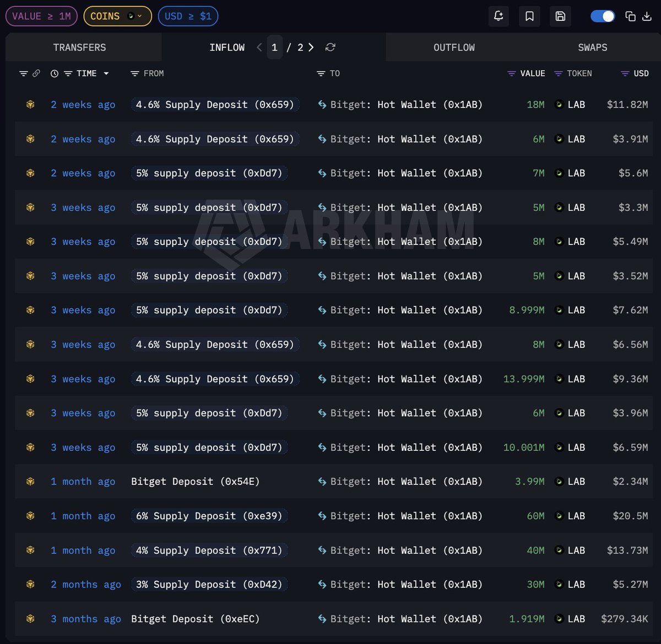The image size is (661, 644).
Task: Click the save filter floppy-disk icon
Action: click(560, 16)
